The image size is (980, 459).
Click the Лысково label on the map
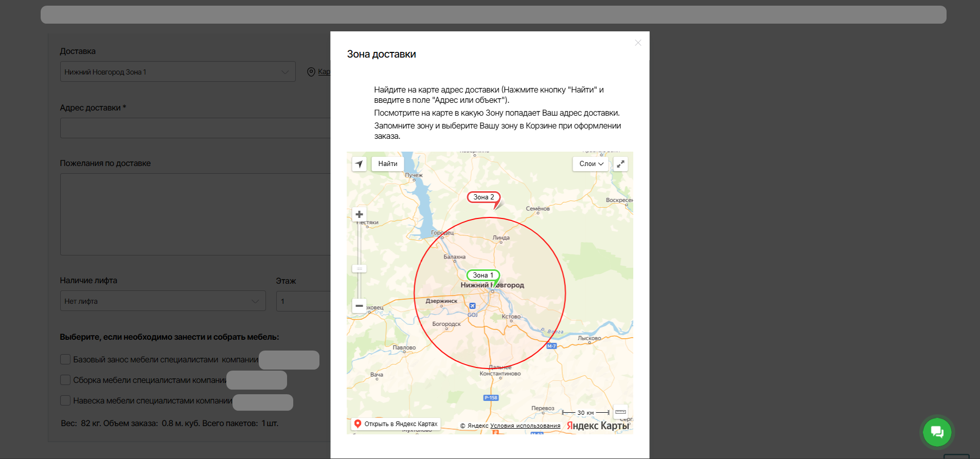(590, 338)
